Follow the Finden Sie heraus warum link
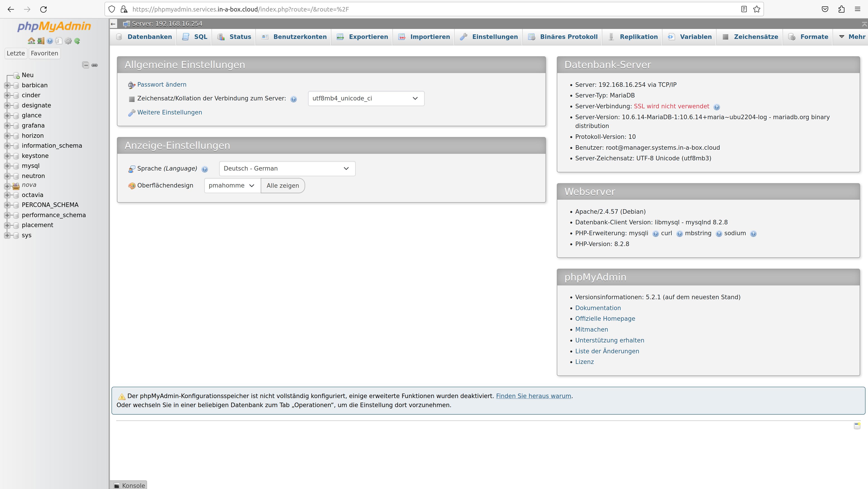Image resolution: width=868 pixels, height=489 pixels. pyautogui.click(x=534, y=396)
